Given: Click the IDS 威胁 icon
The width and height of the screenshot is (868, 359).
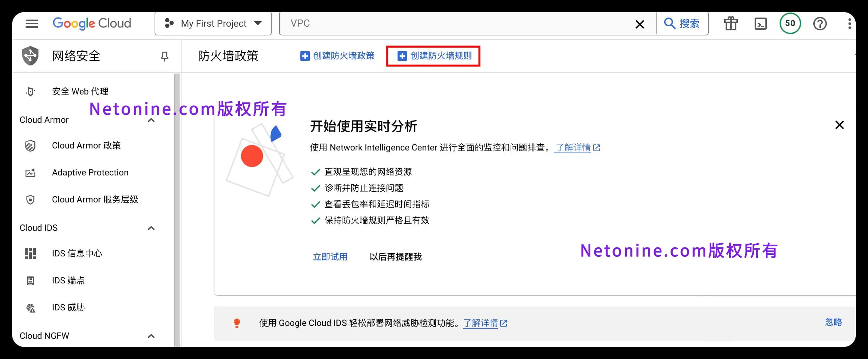Looking at the screenshot, I should [31, 308].
